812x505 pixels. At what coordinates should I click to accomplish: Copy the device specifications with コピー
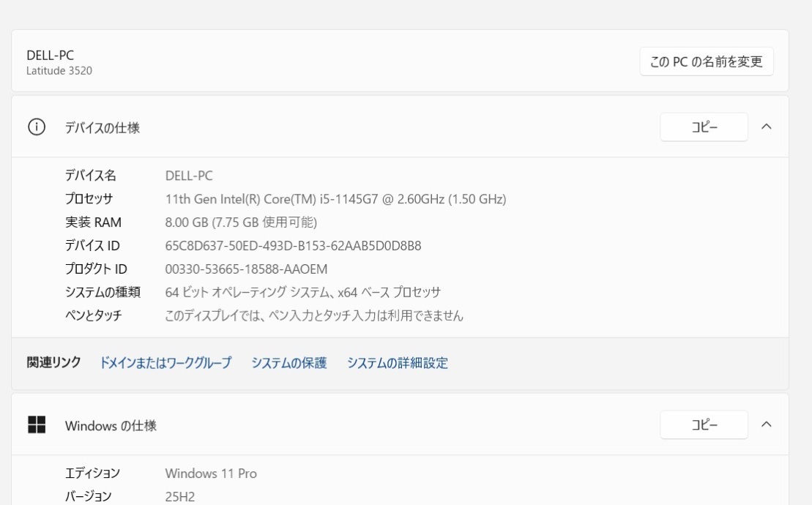(703, 126)
